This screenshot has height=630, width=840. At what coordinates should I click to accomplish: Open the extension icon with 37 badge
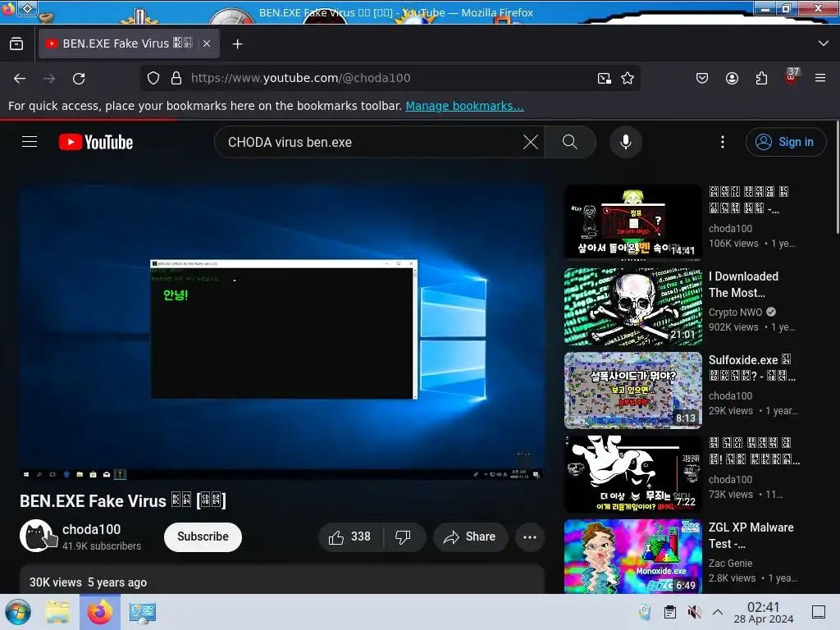pos(791,77)
